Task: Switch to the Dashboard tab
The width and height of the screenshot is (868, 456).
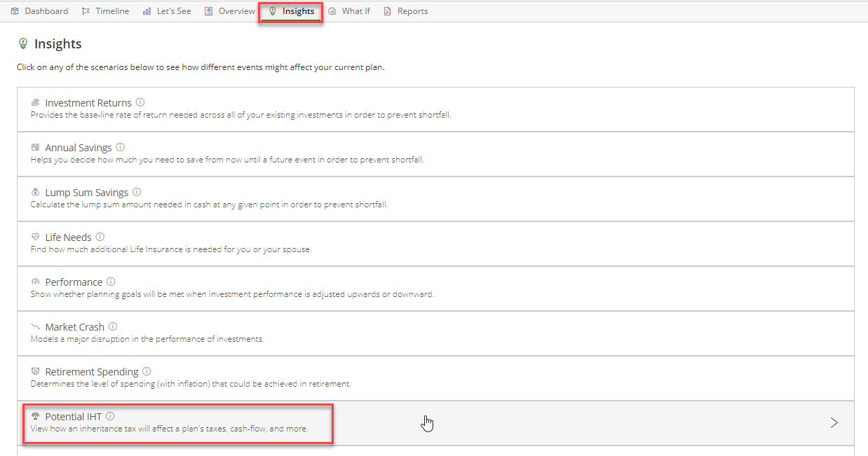Action: [40, 11]
